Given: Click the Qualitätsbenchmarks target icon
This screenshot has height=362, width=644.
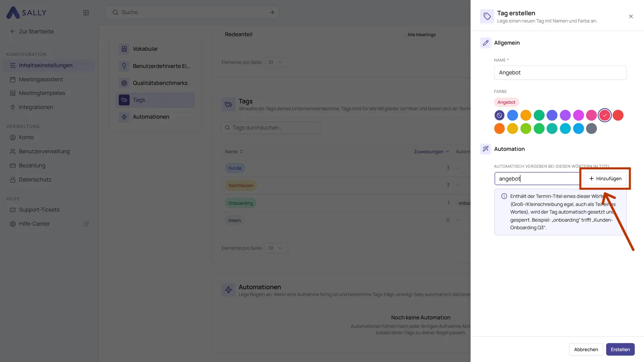Looking at the screenshot, I should pos(124,83).
